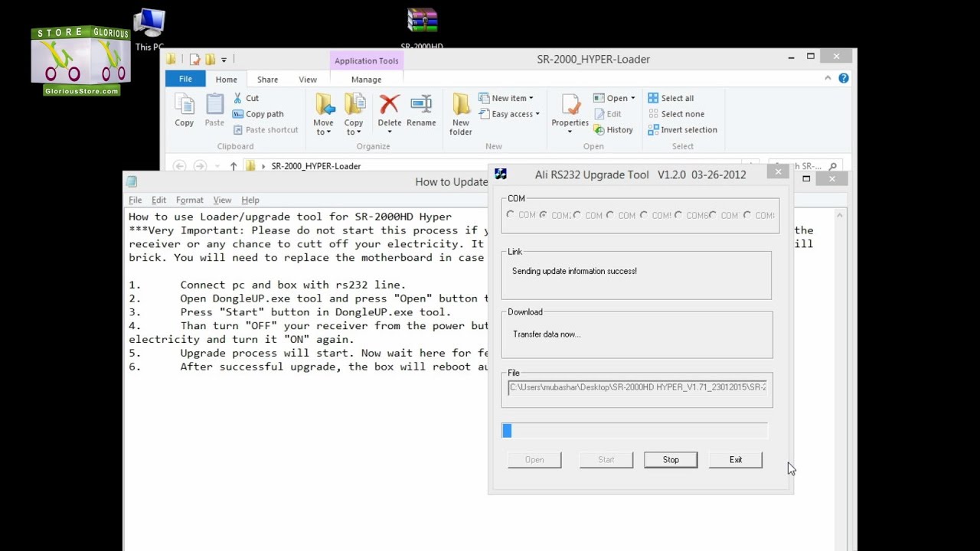Open the Delete dropdown arrow
The width and height of the screenshot is (980, 551).
tap(389, 132)
